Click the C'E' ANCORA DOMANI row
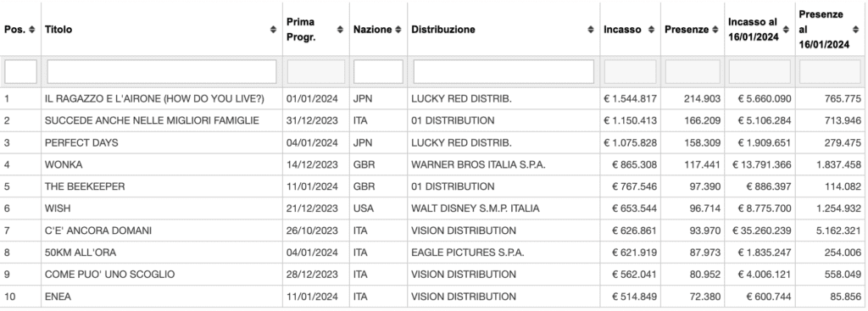The image size is (868, 311). pyautogui.click(x=432, y=230)
